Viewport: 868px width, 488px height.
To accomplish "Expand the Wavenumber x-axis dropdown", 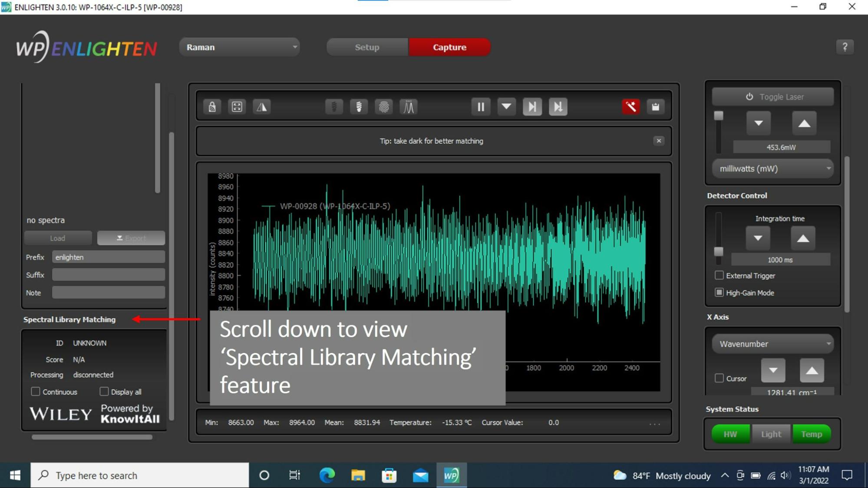I will (773, 344).
